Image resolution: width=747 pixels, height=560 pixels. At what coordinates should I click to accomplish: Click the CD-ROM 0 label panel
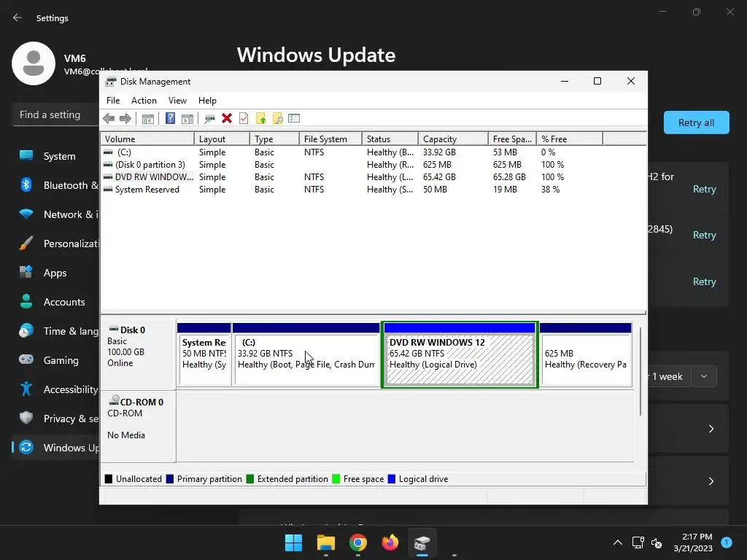138,426
